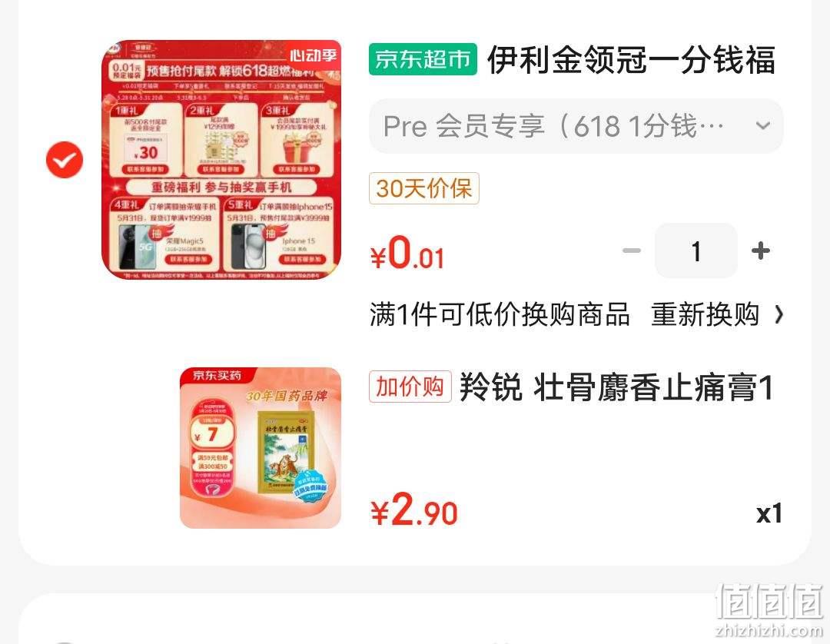Tap the ¥0.01 price label

coord(407,253)
